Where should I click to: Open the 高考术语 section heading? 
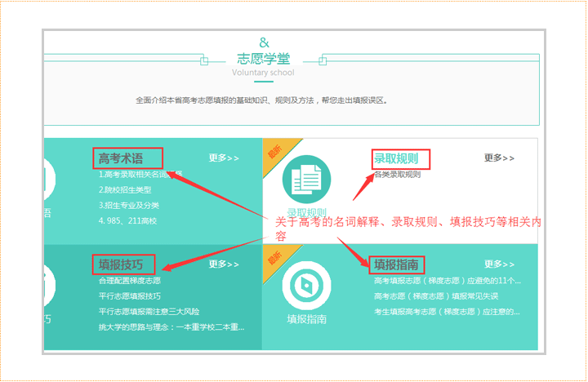pyautogui.click(x=121, y=158)
